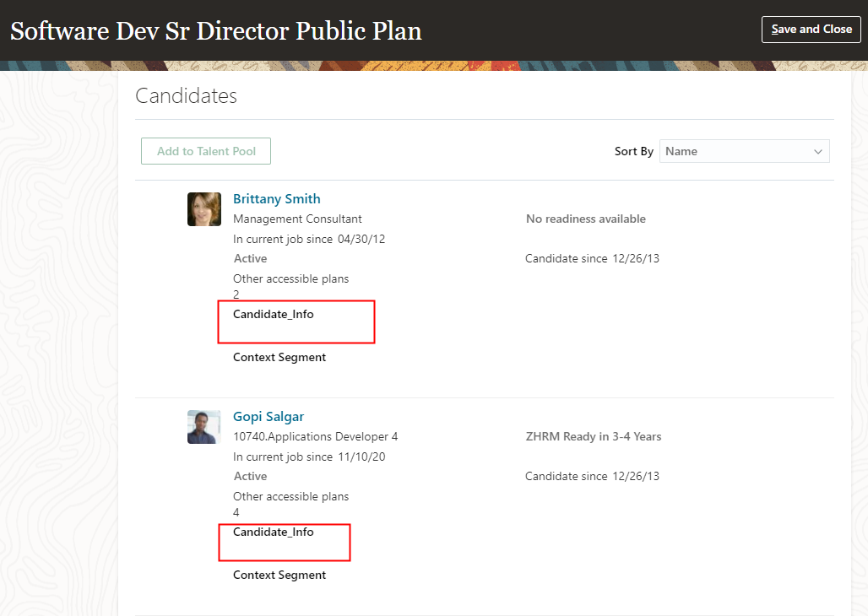The image size is (868, 616).
Task: Click the 2 under Brittany's other accessible plans
Action: [x=236, y=294]
